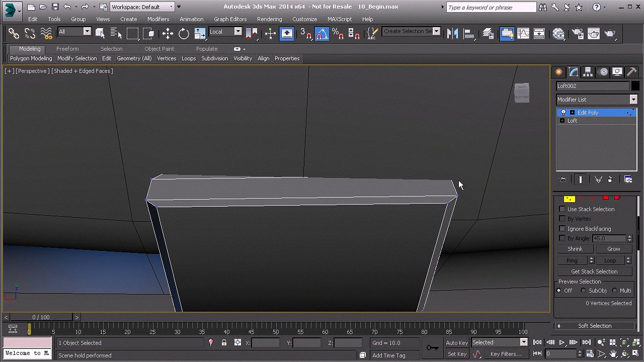Click the Align tool icon

point(469,34)
